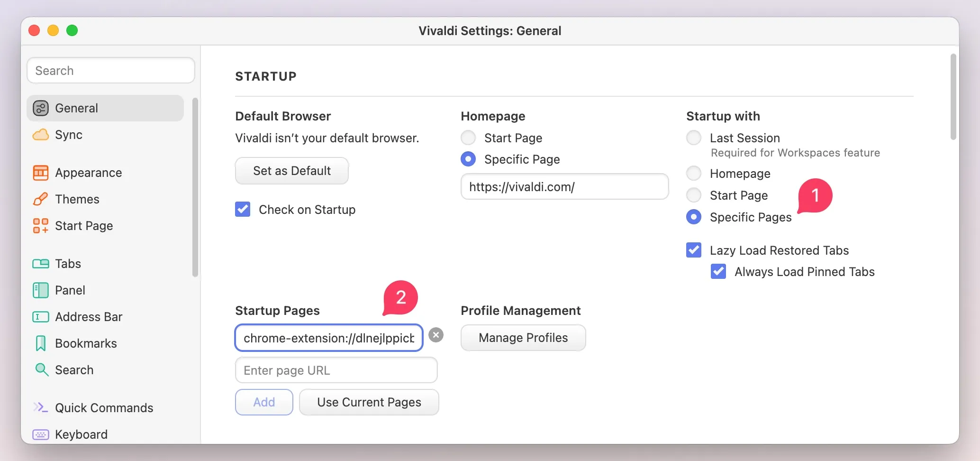Open Search settings label in sidebar

(74, 370)
